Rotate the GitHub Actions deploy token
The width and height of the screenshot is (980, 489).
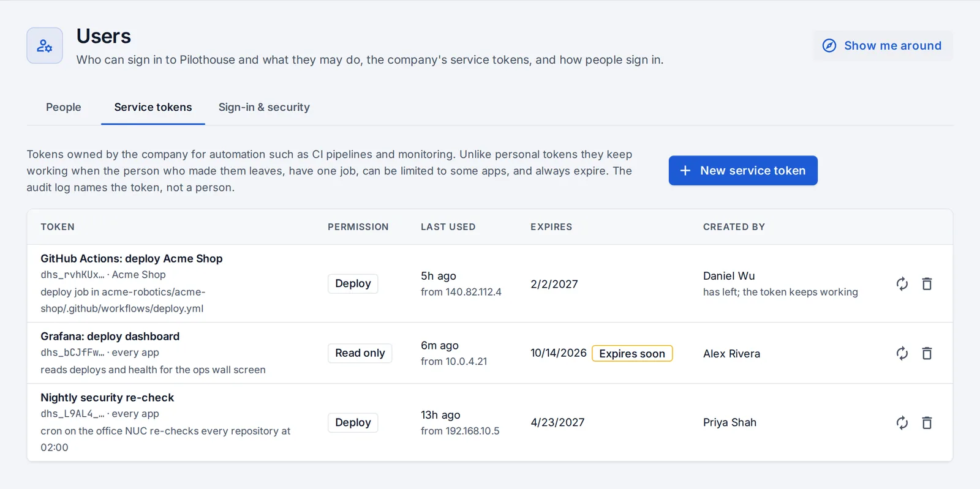[x=902, y=284]
